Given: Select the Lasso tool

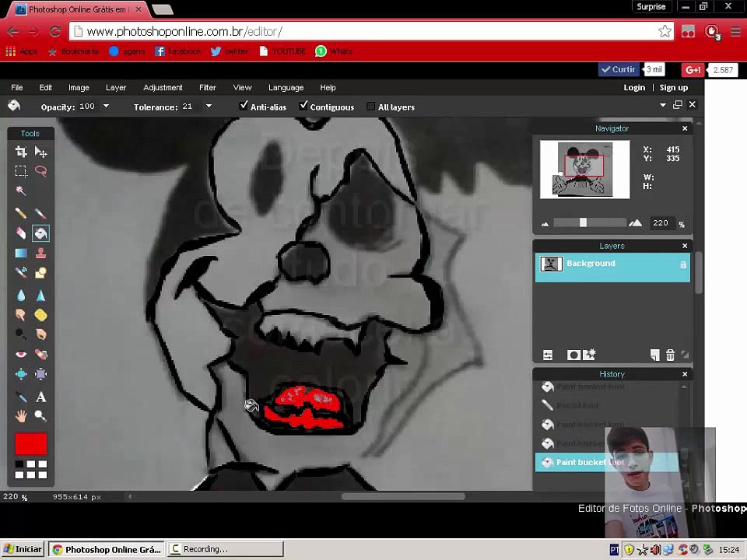Looking at the screenshot, I should click(41, 171).
